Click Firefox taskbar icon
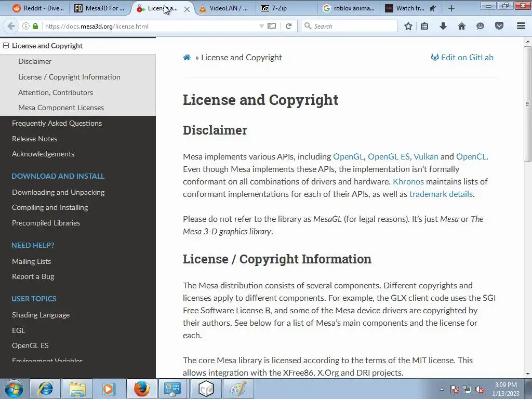Viewport: 532px width, 399px height. 141,389
